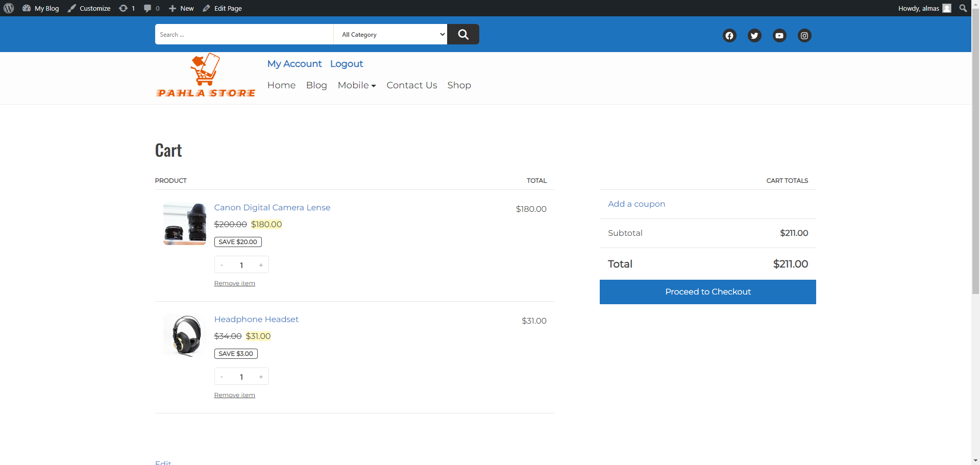Go to the Shop menu item
The image size is (980, 465).
pyautogui.click(x=459, y=85)
